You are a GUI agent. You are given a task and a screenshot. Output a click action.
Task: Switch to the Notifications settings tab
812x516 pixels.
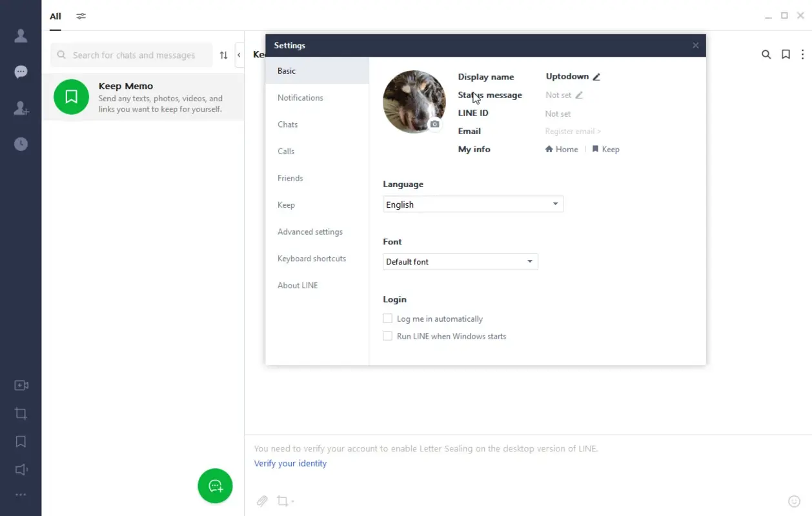(300, 97)
